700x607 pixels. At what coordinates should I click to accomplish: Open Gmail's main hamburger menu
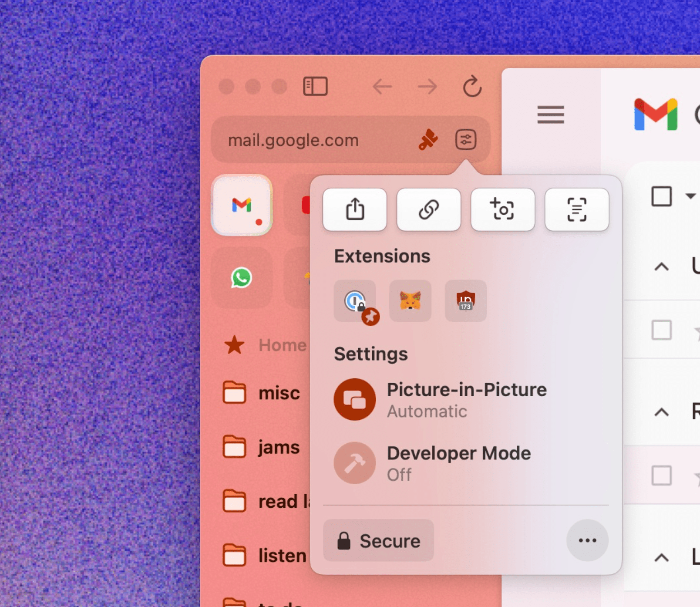(x=551, y=115)
